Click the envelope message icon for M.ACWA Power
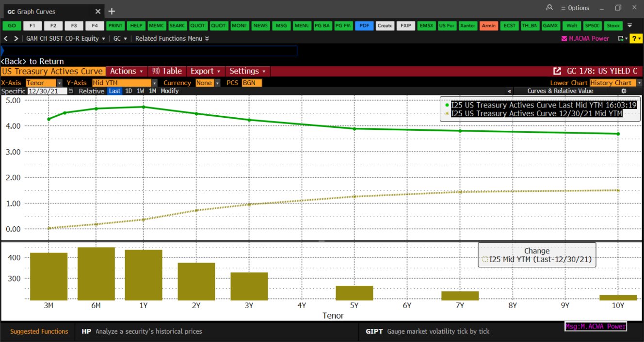644x342 pixels. coord(564,39)
